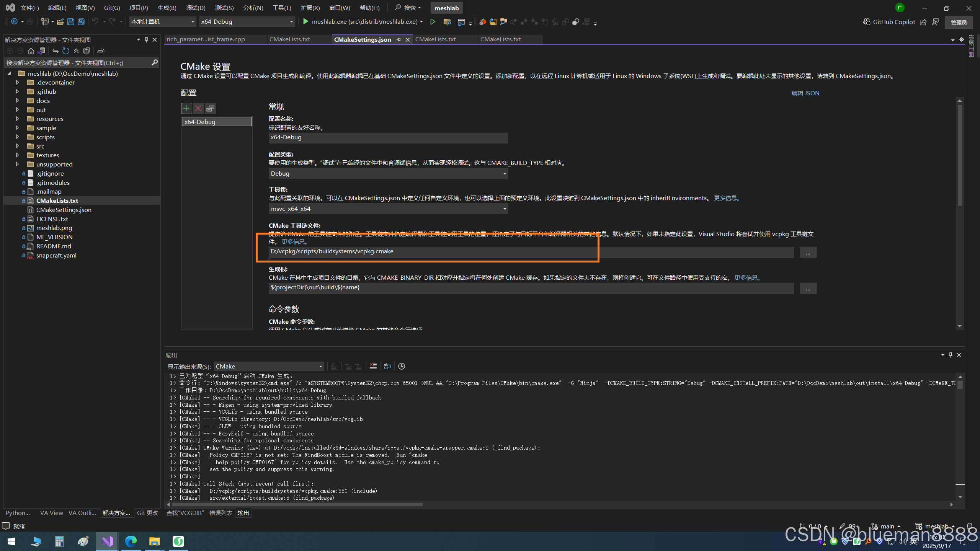Click the single Save toolbar icon

tap(71, 22)
